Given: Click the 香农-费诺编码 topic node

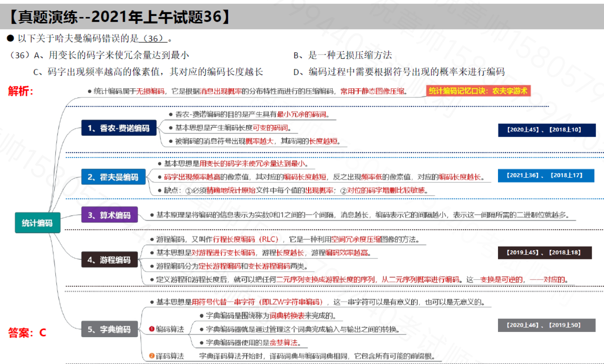Looking at the screenshot, I should (119, 128).
